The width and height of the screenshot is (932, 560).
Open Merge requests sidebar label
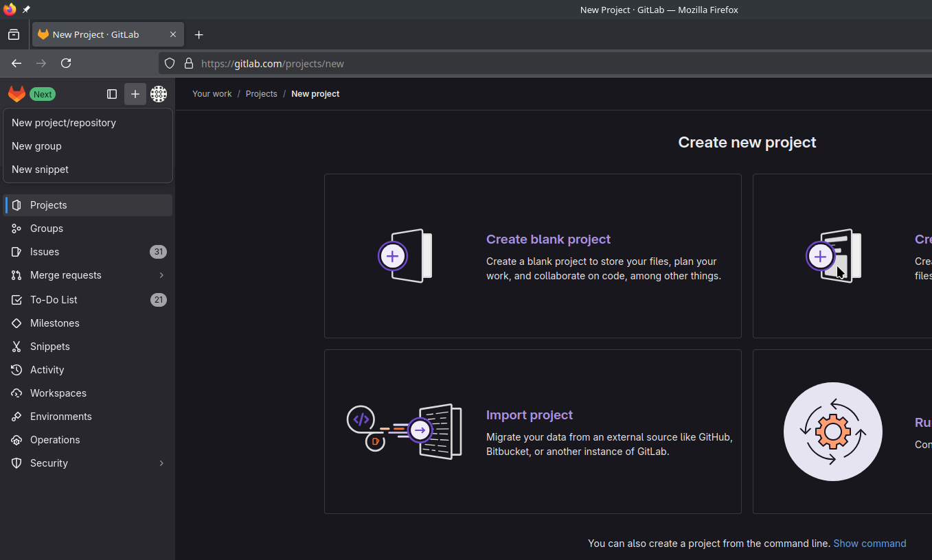click(66, 275)
